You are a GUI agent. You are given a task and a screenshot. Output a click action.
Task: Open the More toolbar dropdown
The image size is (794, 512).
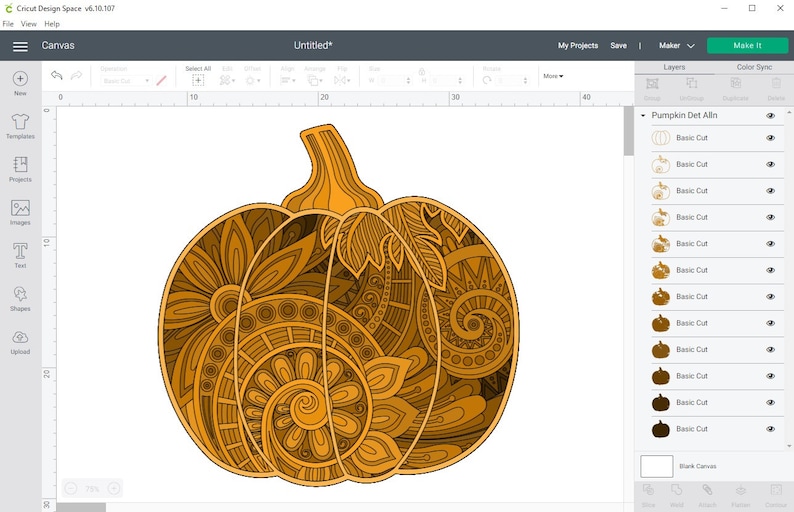553,76
